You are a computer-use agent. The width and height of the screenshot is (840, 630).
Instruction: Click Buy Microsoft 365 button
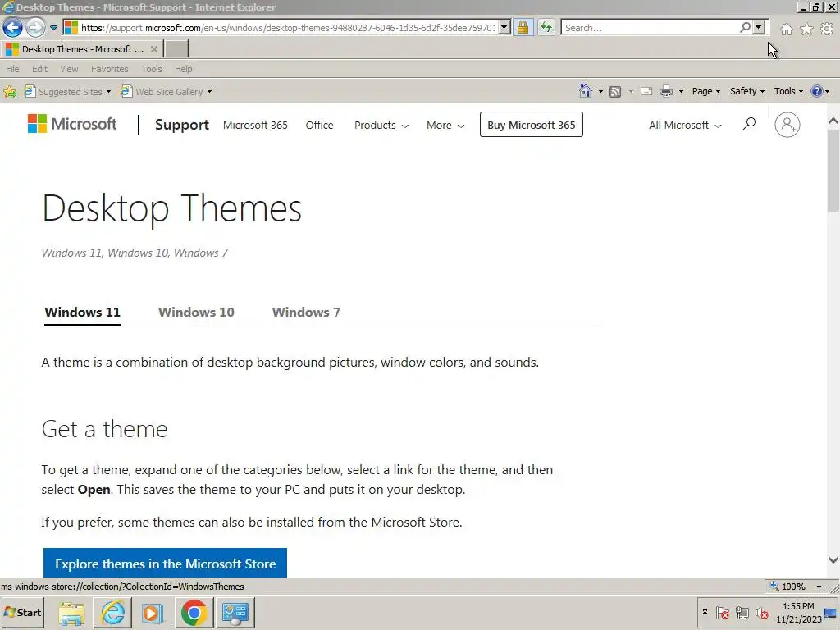click(x=531, y=125)
